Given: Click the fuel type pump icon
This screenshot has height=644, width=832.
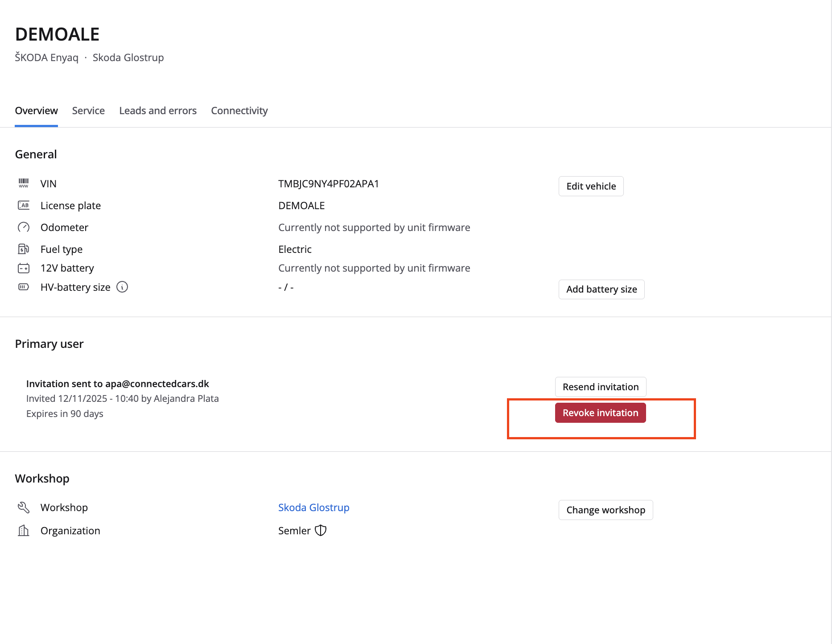Looking at the screenshot, I should 23,249.
